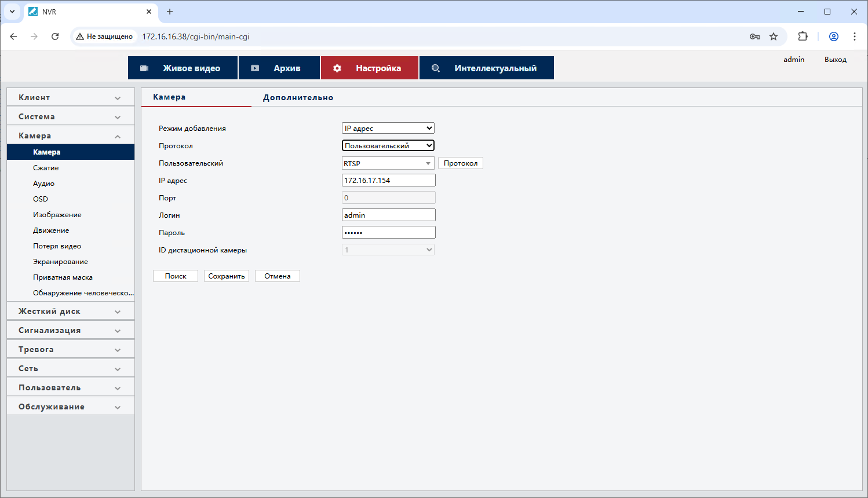Open the Протокол dropdown set to Пользовательский

[x=388, y=145]
